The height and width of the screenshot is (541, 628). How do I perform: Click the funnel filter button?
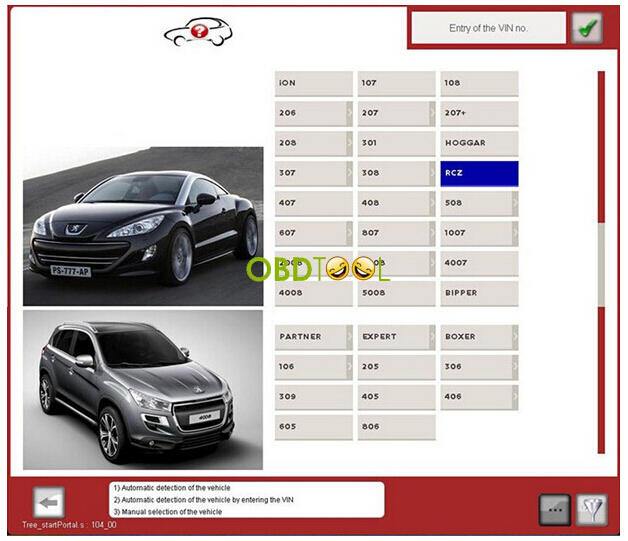coord(592,509)
